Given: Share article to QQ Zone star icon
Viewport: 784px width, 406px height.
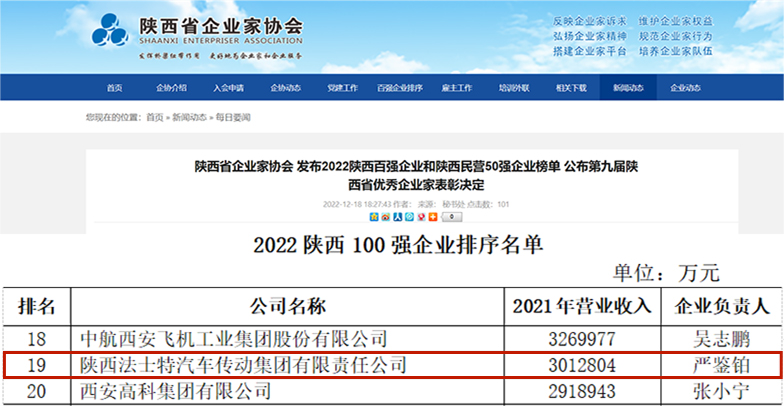Looking at the screenshot, I should pos(374,216).
